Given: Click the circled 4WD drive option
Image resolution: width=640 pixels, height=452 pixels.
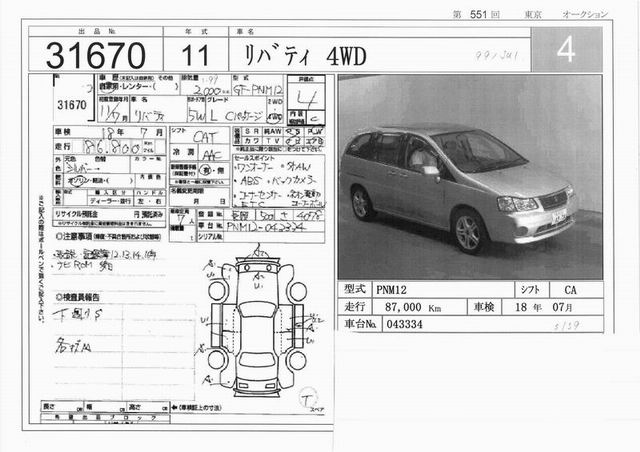Looking at the screenshot, I should click(x=274, y=117).
